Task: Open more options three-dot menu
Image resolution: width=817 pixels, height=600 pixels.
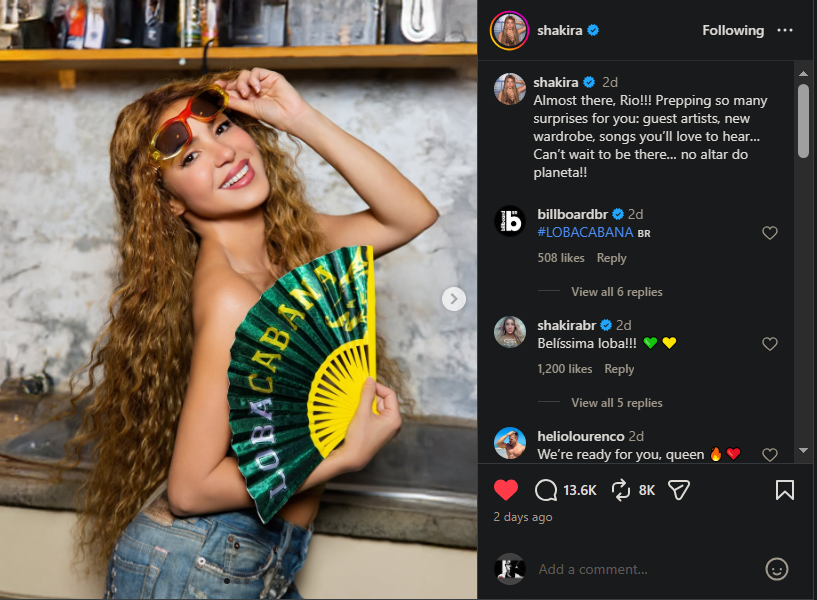Action: pos(785,30)
